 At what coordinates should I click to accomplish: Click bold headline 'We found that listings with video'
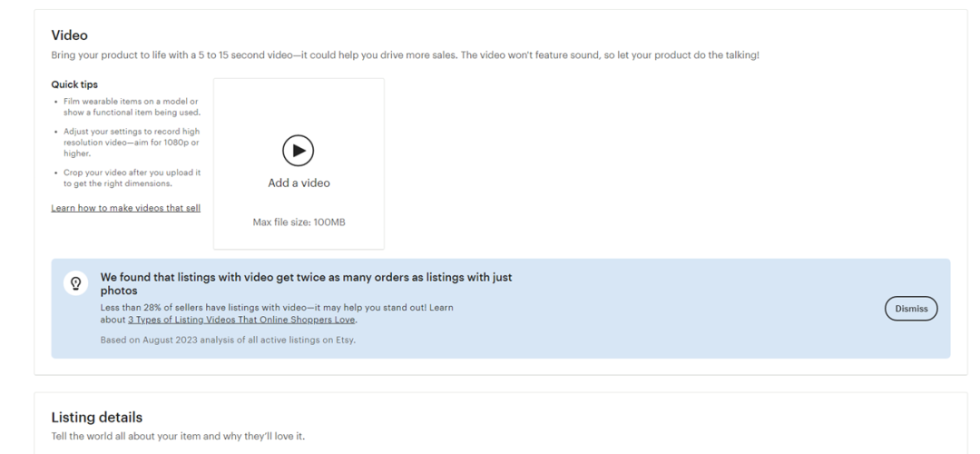pos(307,284)
